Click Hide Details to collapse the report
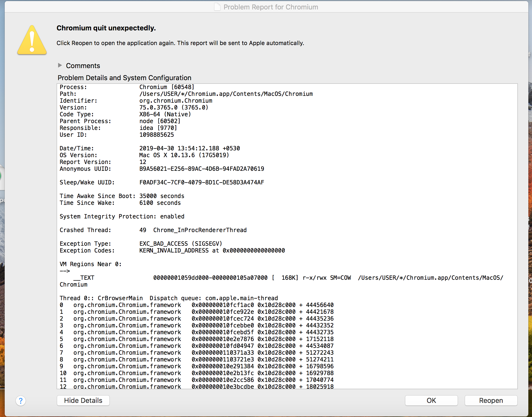 click(83, 400)
